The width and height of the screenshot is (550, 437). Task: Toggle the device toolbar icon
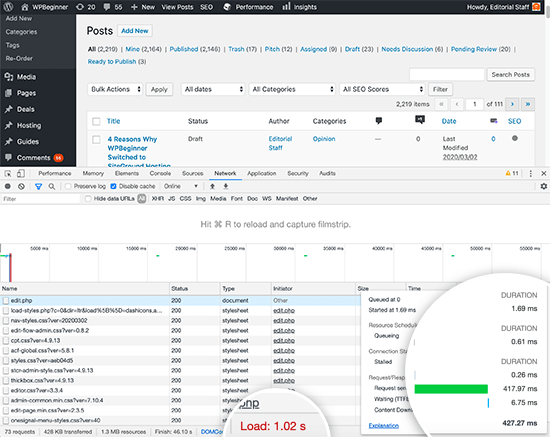coord(21,173)
